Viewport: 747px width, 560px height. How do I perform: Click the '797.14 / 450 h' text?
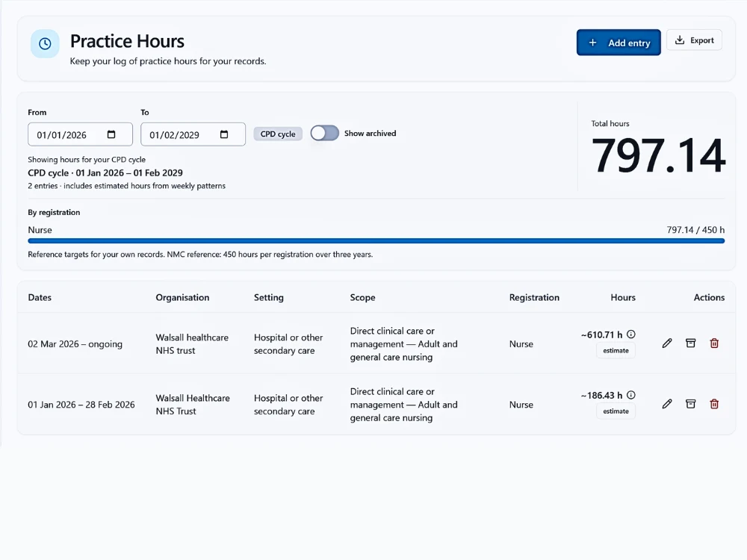[x=695, y=230]
